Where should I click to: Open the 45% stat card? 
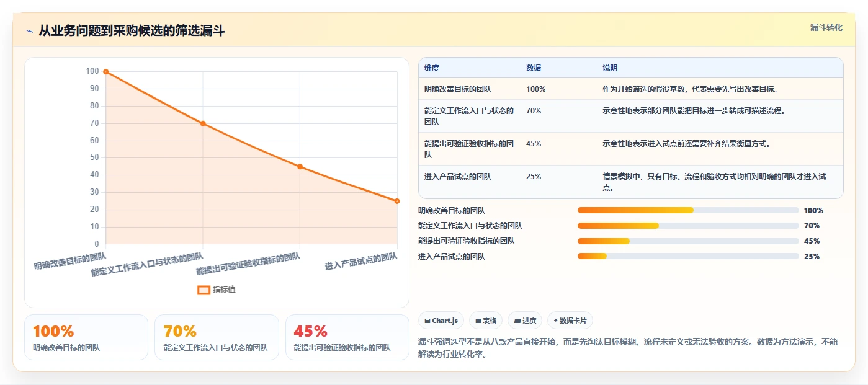coord(347,337)
